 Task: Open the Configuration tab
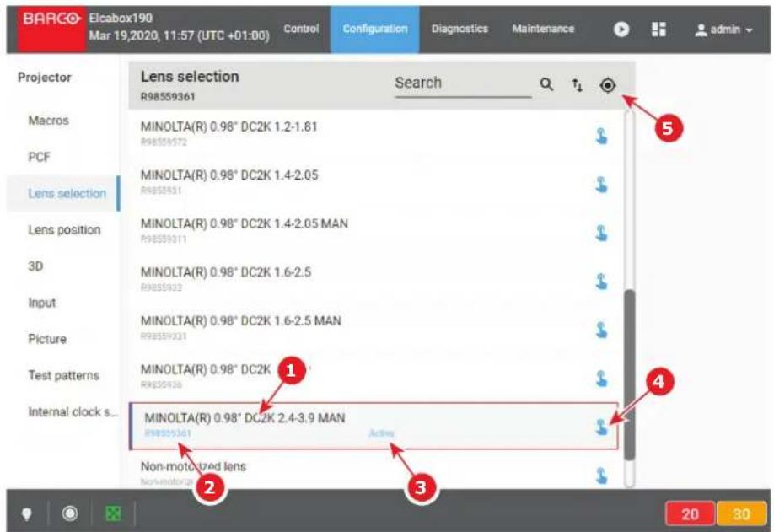pyautogui.click(x=375, y=29)
